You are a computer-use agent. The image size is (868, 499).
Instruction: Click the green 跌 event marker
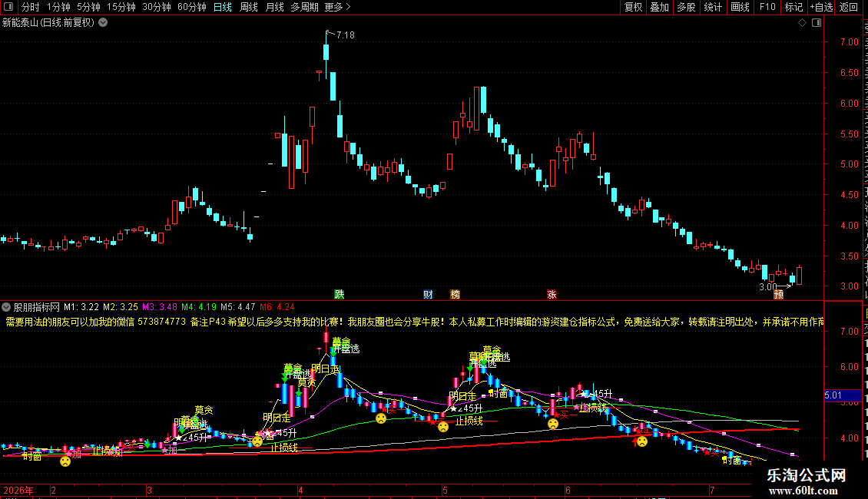340,294
